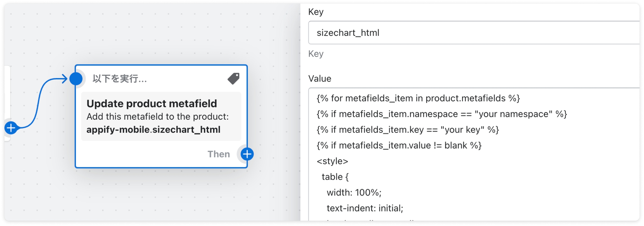Image resolution: width=644 pixels, height=226 pixels.
Task: Click the plus icon on the left edge
Action: (x=11, y=128)
